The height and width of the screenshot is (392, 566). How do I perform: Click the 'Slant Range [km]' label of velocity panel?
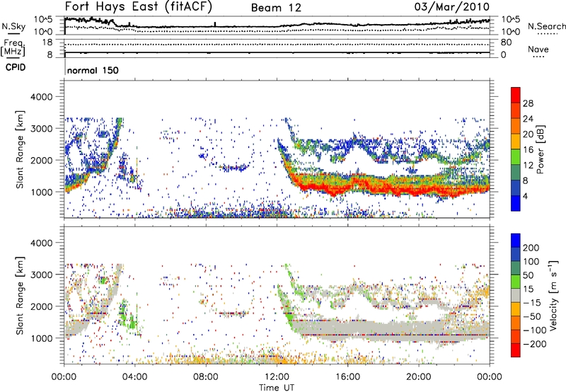coord(20,295)
